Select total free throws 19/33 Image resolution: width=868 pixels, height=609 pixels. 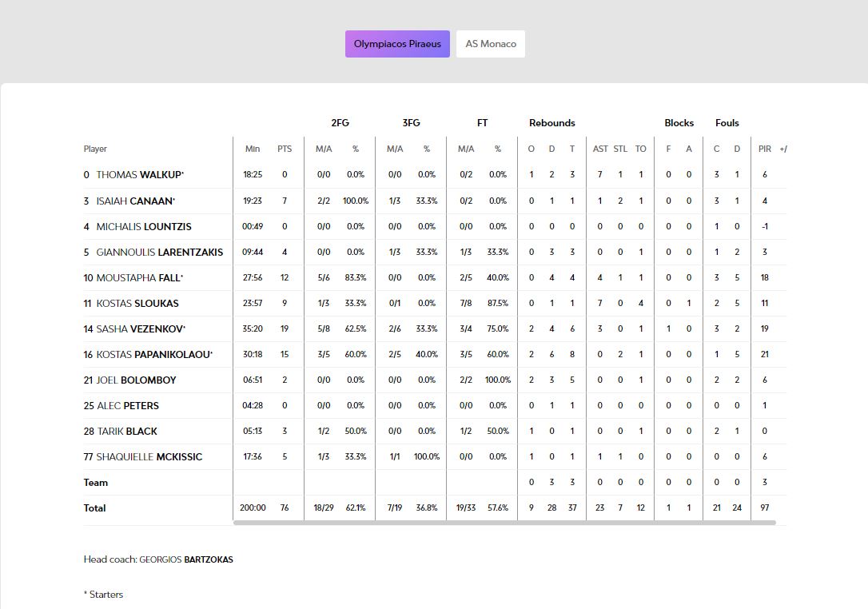466,507
